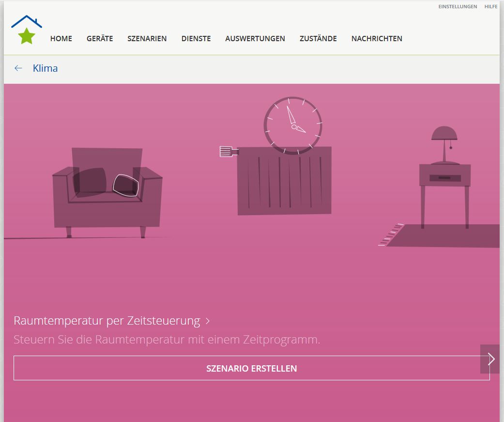
Task: Go back using the left arrow beside Klima
Action: (18, 68)
